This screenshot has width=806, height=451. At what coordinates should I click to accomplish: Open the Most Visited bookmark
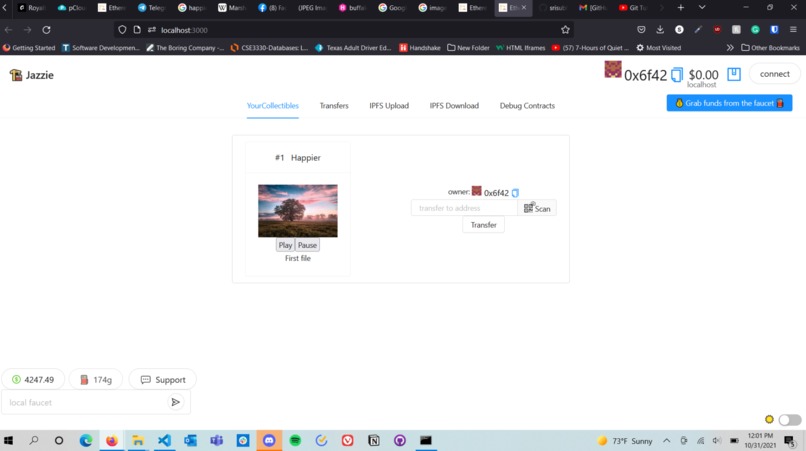point(658,48)
